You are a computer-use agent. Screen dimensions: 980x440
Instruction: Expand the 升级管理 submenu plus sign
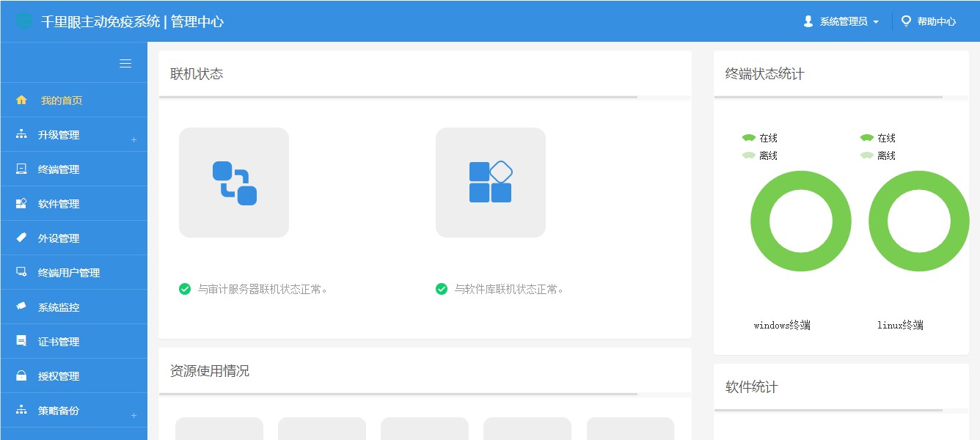coord(134,139)
